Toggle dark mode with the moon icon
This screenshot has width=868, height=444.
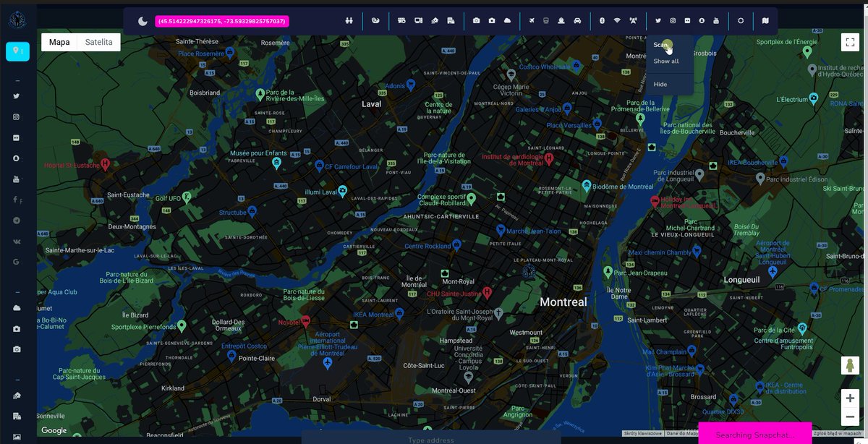[x=143, y=22]
